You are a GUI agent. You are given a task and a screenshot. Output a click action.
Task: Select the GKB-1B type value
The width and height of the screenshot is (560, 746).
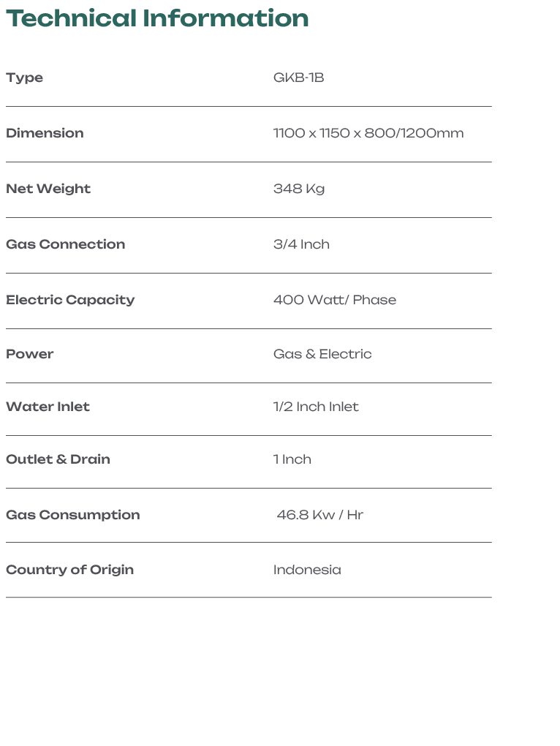click(298, 78)
